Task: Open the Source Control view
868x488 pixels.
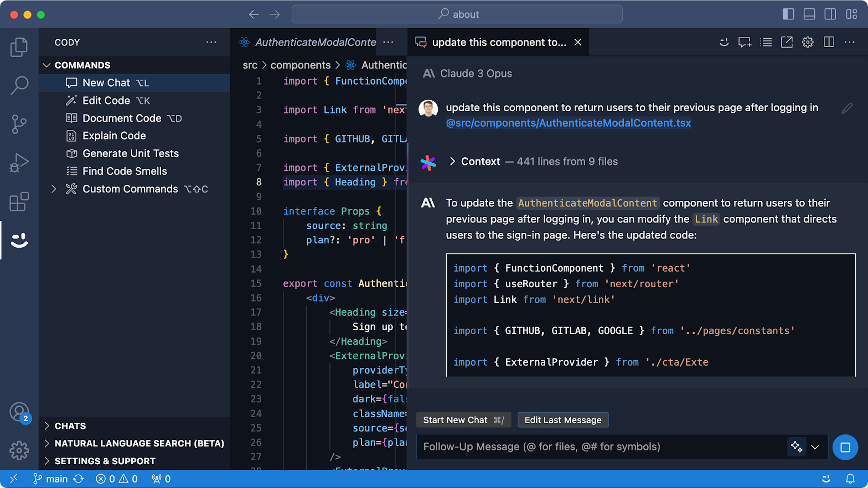Action: (19, 124)
